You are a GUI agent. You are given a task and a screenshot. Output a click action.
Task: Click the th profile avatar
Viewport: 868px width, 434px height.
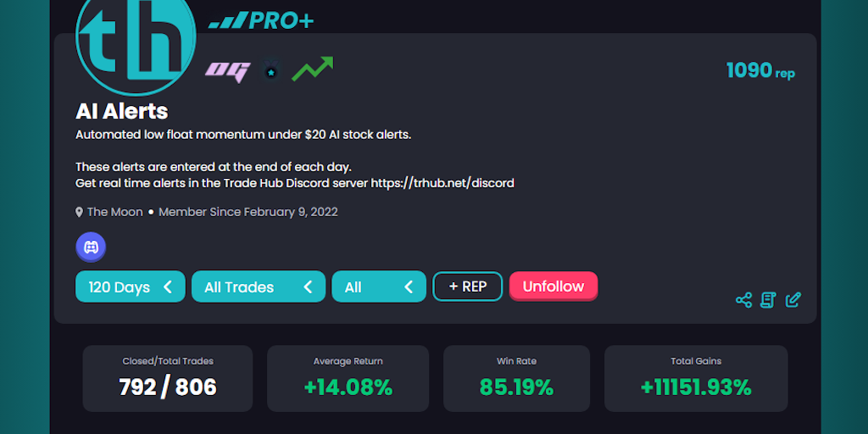tap(136, 38)
